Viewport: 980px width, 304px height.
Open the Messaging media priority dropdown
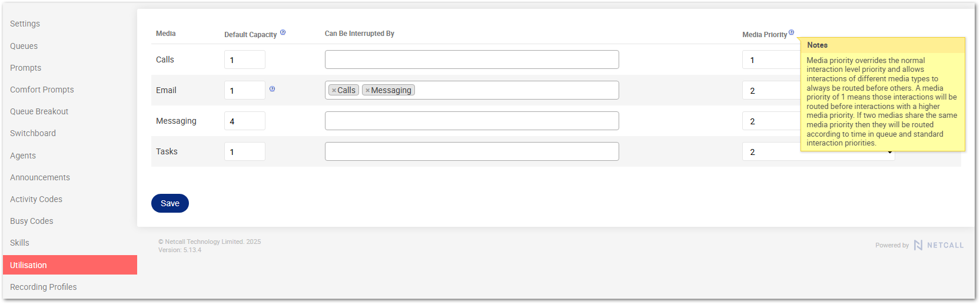coord(771,121)
